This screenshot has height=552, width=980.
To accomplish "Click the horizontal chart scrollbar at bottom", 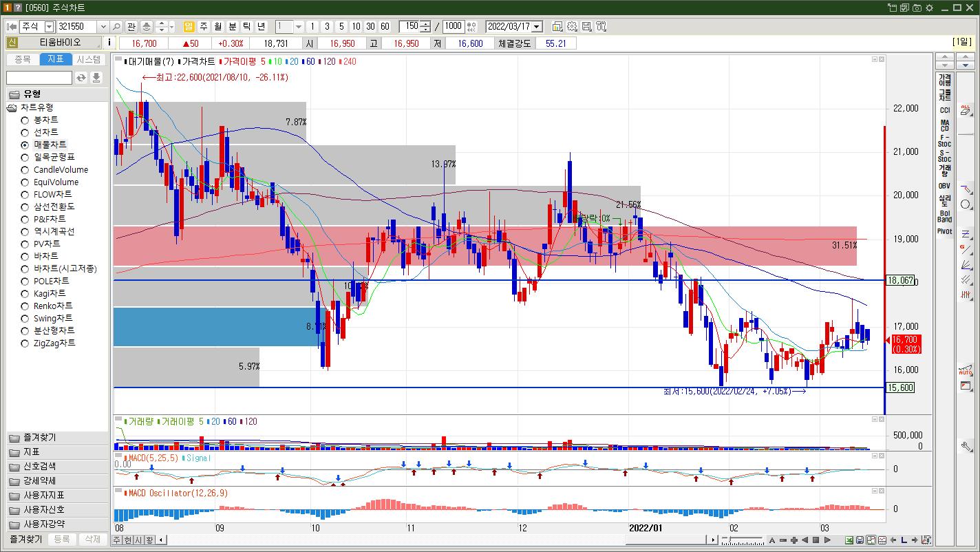I will [x=438, y=540].
